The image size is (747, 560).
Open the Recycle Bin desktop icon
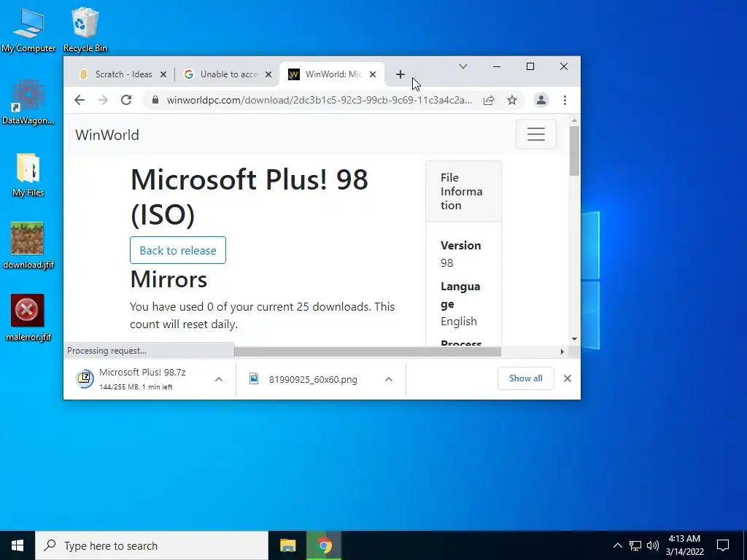85,29
